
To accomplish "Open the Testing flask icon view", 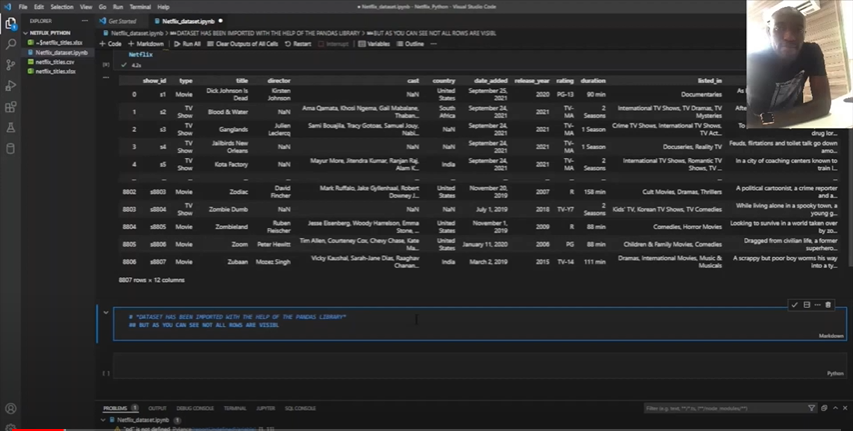I will 11,128.
